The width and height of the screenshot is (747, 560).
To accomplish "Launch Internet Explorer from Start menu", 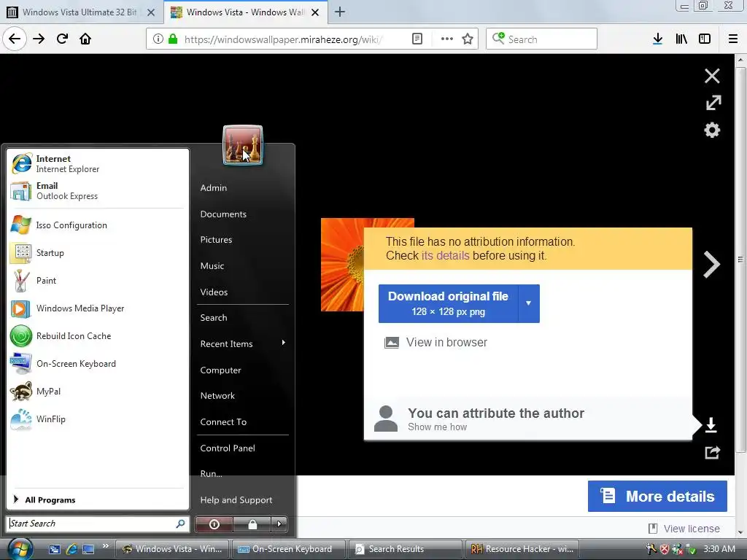I will [98, 164].
